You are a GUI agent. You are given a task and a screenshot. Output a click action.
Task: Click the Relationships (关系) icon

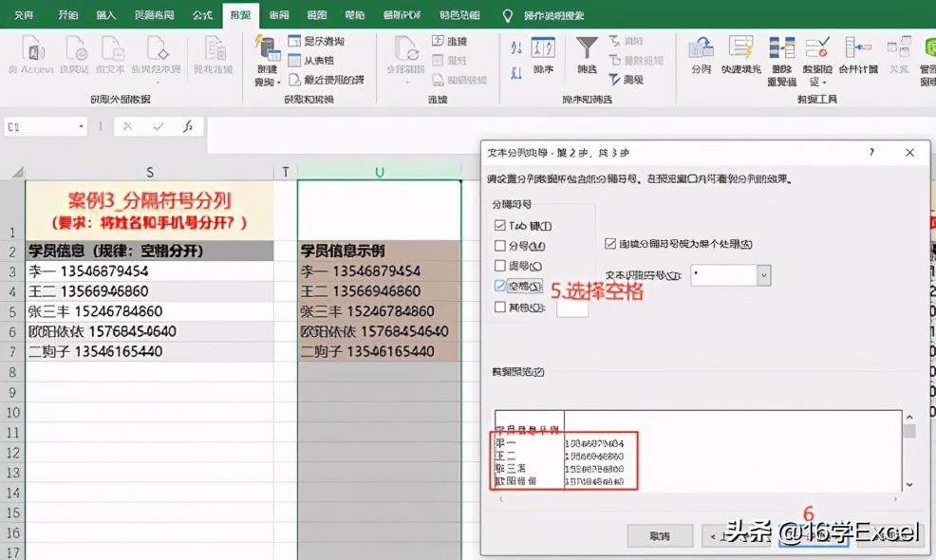click(898, 47)
